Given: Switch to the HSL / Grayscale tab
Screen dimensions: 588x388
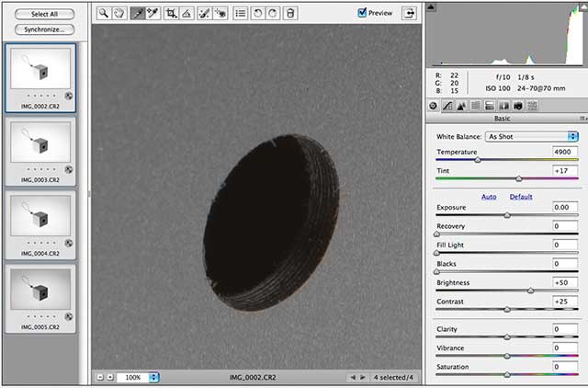Looking at the screenshot, I should [x=476, y=106].
